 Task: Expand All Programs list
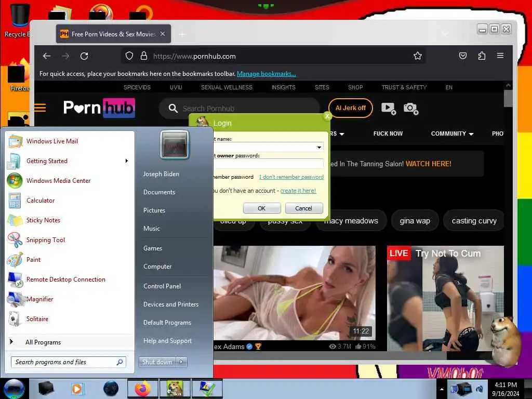(x=43, y=342)
